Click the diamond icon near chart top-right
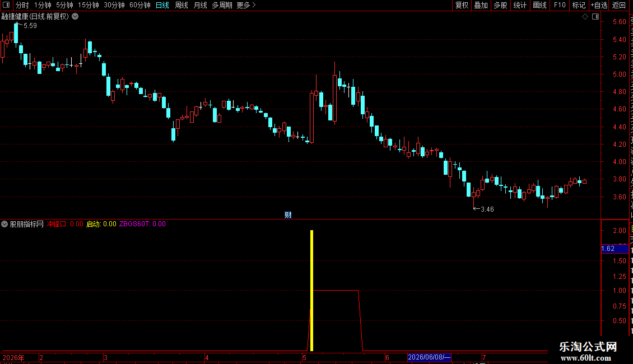633x364 pixels. coord(585,17)
